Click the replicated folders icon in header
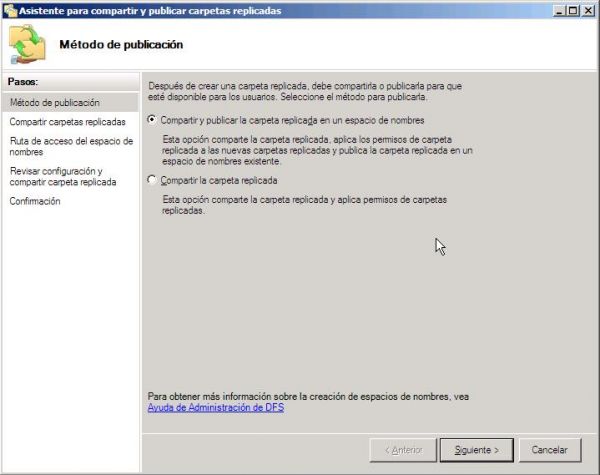 27,44
